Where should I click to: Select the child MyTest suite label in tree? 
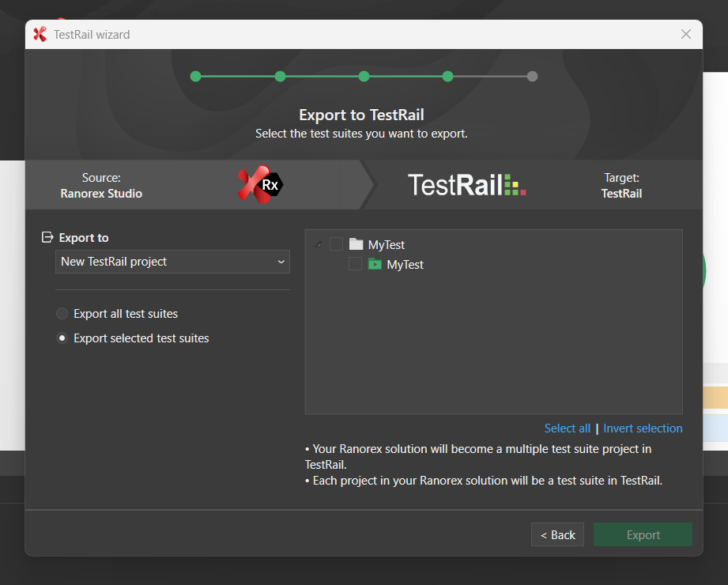(x=405, y=265)
